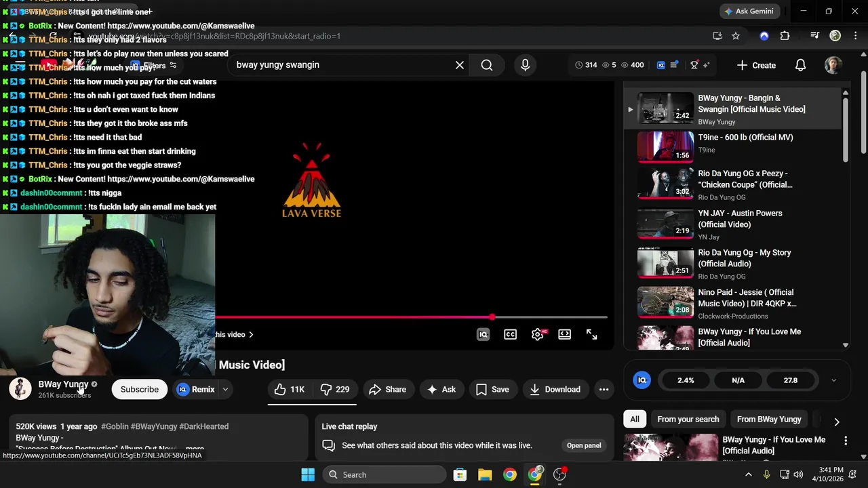The image size is (868, 488).
Task: Show more filter chips with right arrow
Action: coord(837,422)
